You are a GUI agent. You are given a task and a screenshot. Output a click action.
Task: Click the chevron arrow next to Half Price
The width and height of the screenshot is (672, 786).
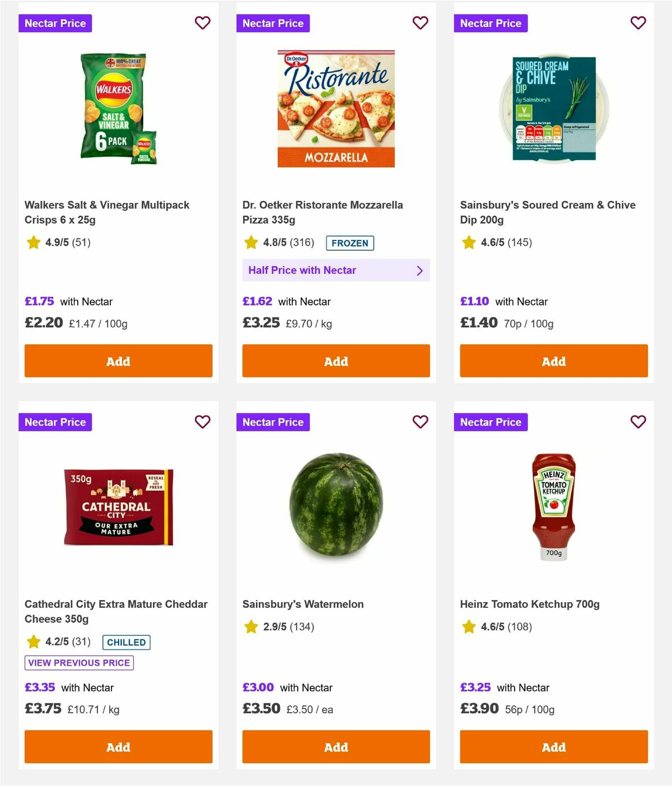click(x=419, y=270)
